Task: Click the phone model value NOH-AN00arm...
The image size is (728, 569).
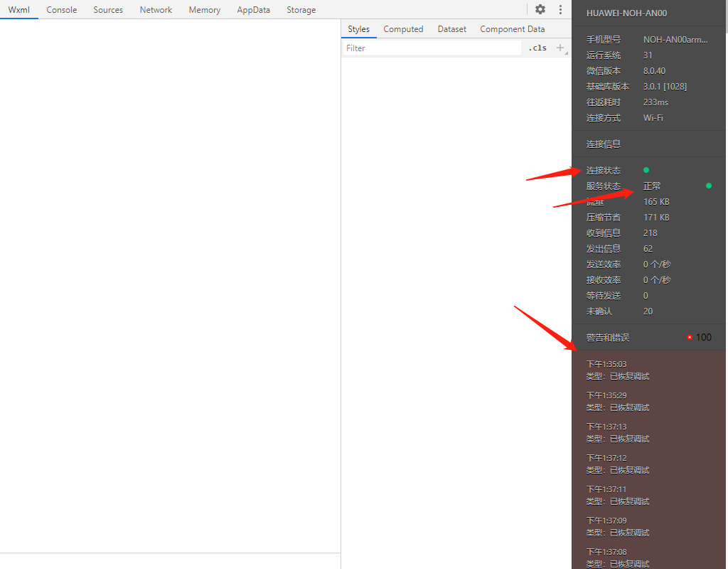Action: (x=675, y=40)
